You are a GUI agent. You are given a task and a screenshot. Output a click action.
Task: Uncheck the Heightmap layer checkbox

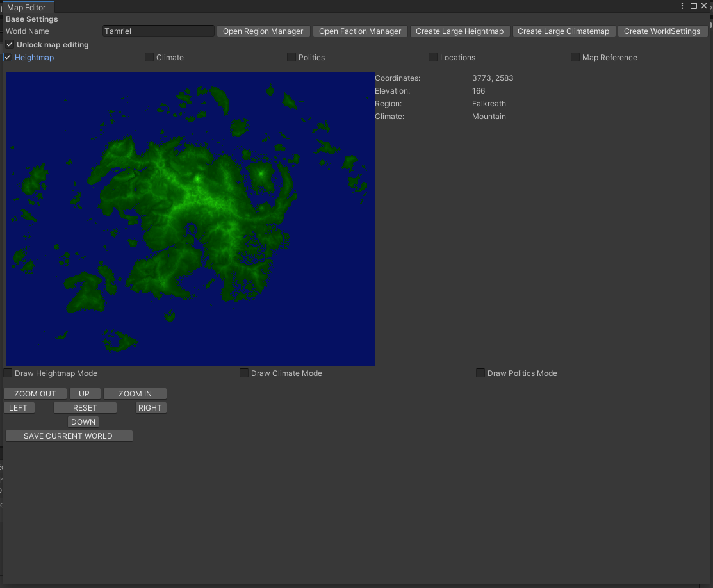click(8, 58)
